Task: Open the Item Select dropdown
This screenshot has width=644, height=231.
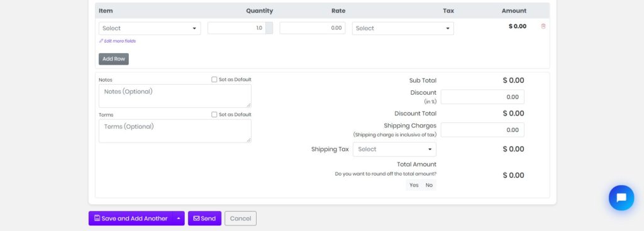Action: [x=150, y=28]
